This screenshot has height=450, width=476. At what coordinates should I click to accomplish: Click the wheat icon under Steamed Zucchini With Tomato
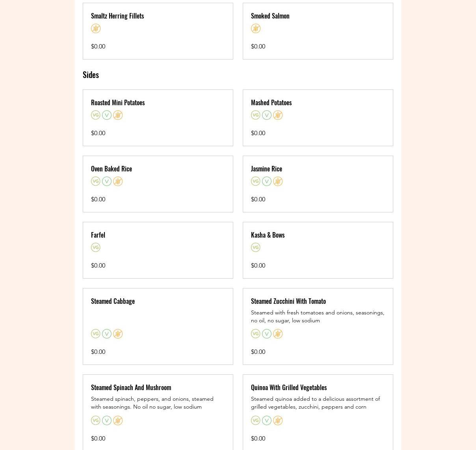pyautogui.click(x=278, y=334)
